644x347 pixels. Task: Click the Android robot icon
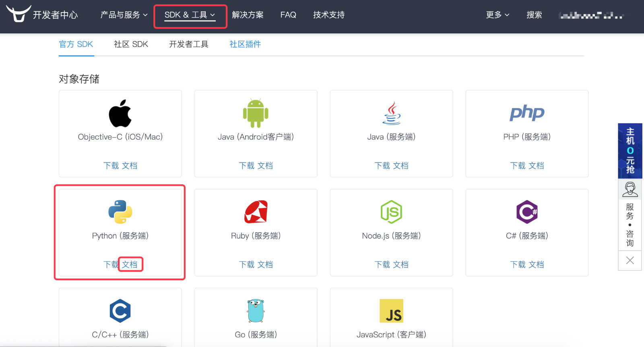(256, 113)
